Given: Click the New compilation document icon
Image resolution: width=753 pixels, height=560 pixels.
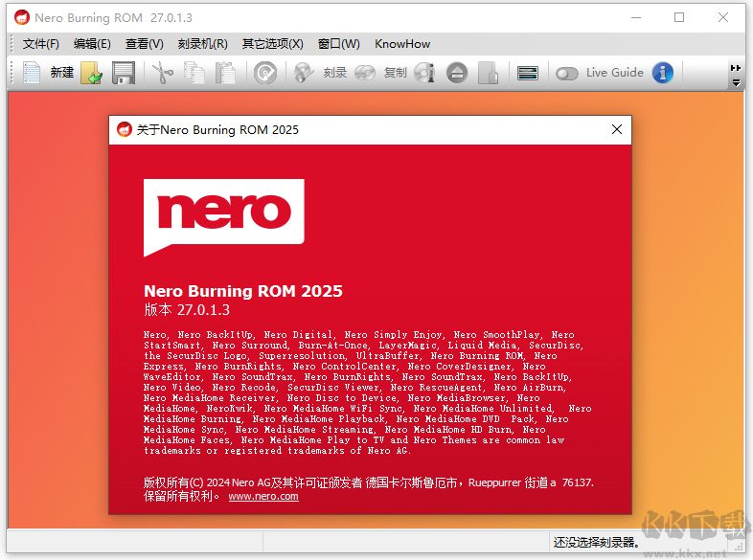Looking at the screenshot, I should point(32,73).
